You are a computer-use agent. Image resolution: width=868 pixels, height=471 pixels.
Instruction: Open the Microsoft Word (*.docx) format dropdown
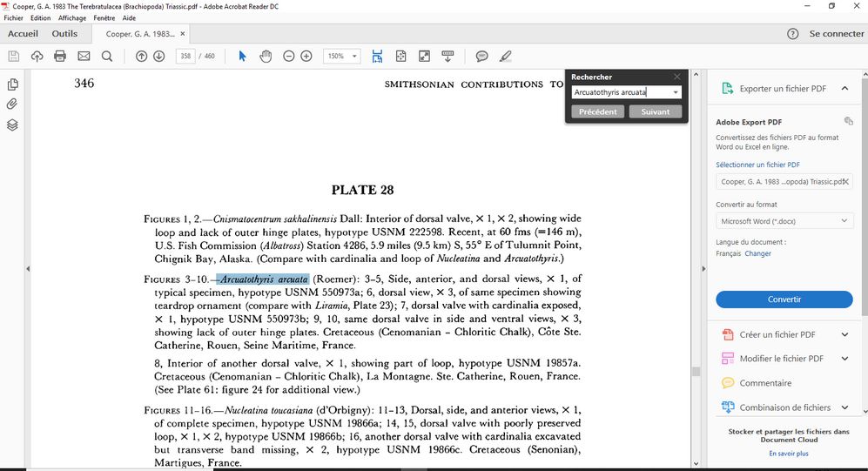784,221
